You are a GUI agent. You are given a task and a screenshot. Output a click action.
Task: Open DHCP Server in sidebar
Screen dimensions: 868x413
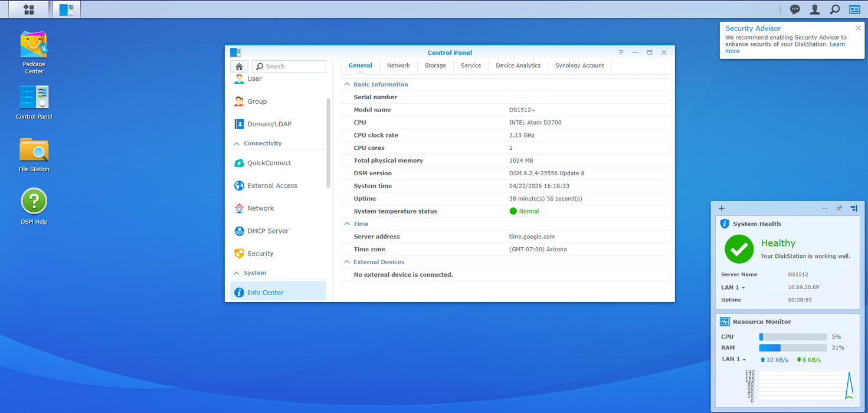pos(278,231)
